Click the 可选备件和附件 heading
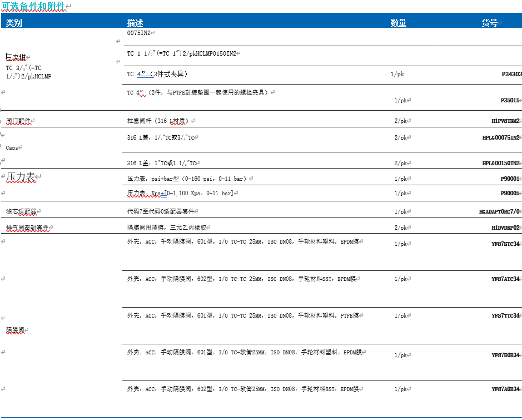 [x=33, y=6]
